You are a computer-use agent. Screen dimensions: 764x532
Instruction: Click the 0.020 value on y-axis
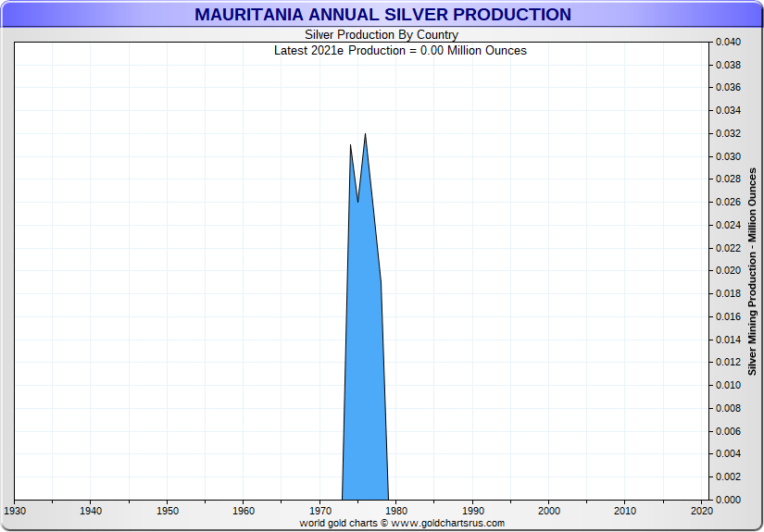(x=727, y=271)
